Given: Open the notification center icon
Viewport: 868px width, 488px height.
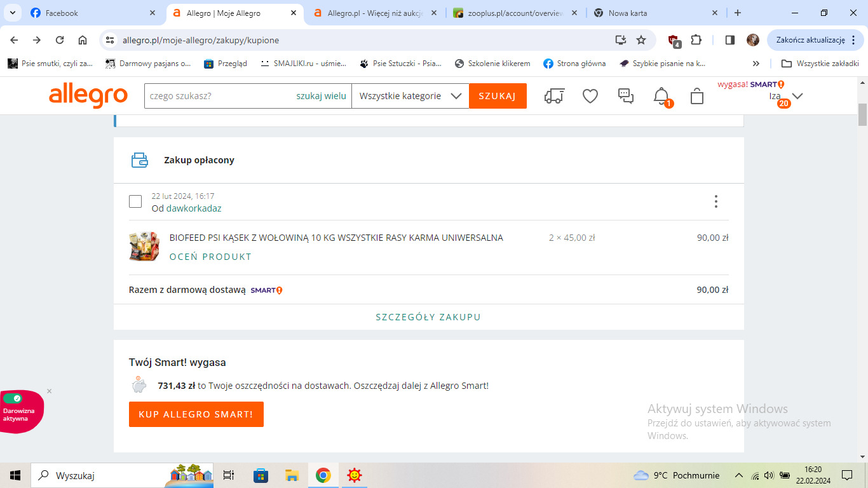Looking at the screenshot, I should click(846, 475).
